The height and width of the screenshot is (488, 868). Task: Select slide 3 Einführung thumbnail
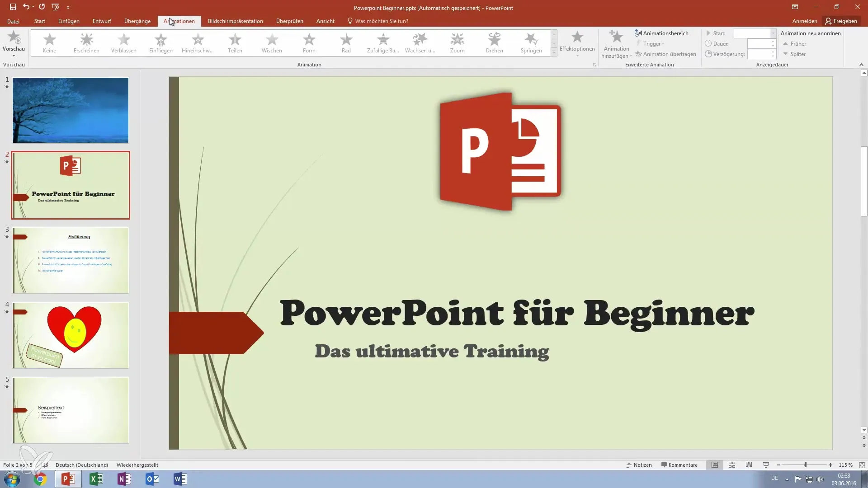pyautogui.click(x=71, y=260)
